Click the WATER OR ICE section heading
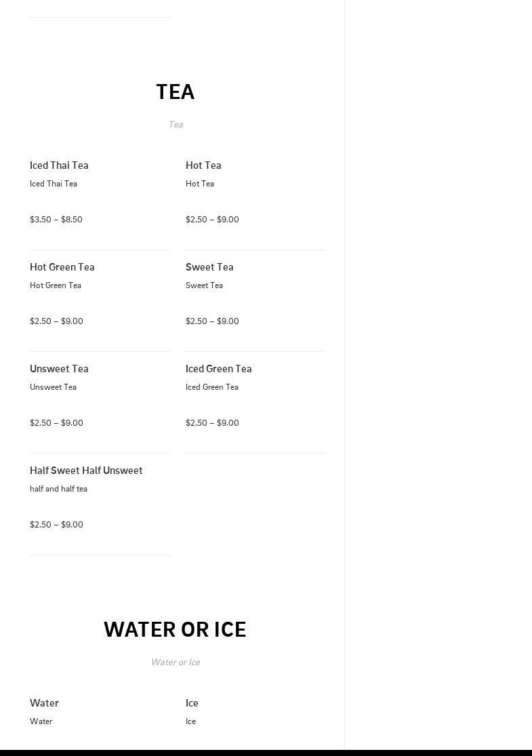This screenshot has height=756, width=532. click(175, 629)
